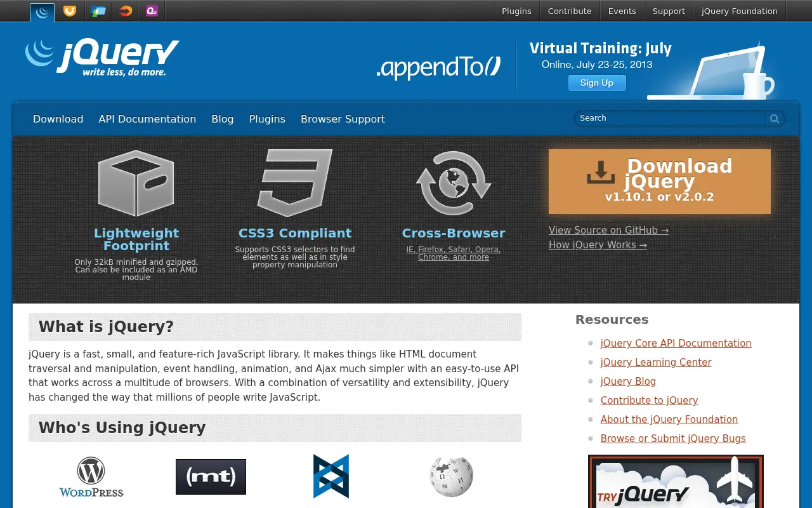Click the Cross-Browser globe icon
This screenshot has height=508, width=812.
coord(454,183)
